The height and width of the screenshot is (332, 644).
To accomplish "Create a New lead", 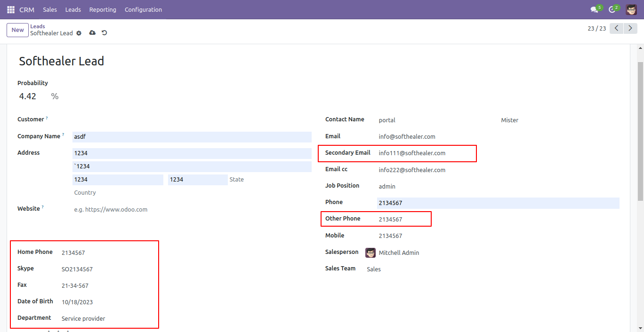I will [18, 30].
